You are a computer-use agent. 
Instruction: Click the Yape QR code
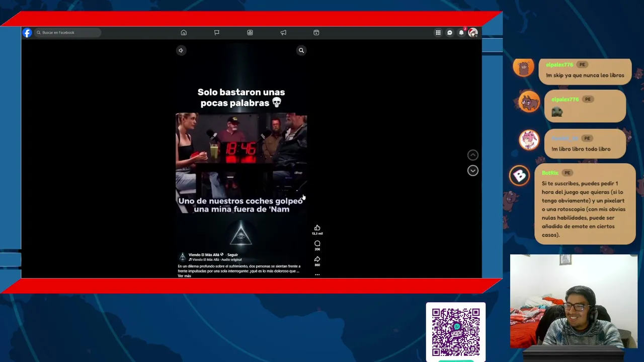coord(456,332)
